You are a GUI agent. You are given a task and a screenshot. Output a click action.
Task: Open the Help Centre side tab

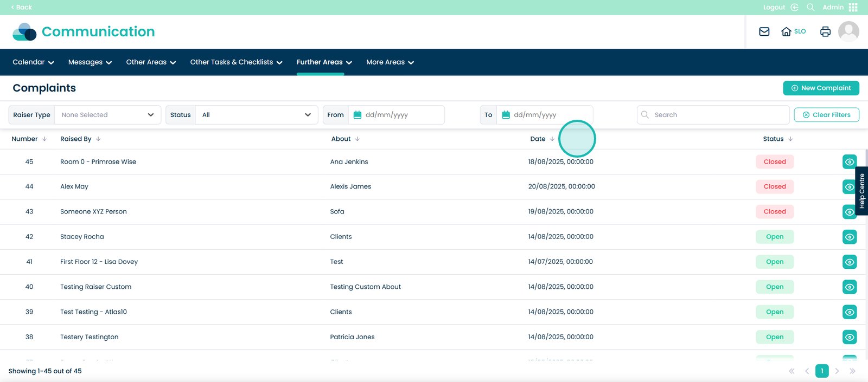click(861, 191)
